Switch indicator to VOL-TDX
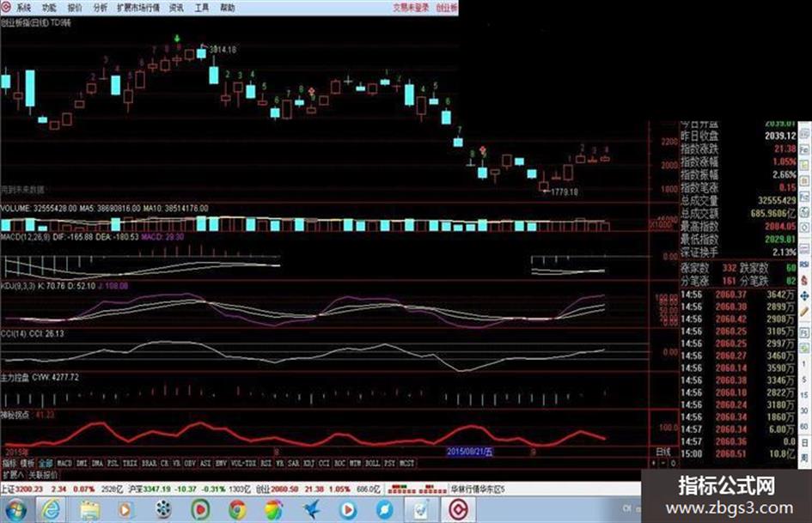 pos(243,464)
